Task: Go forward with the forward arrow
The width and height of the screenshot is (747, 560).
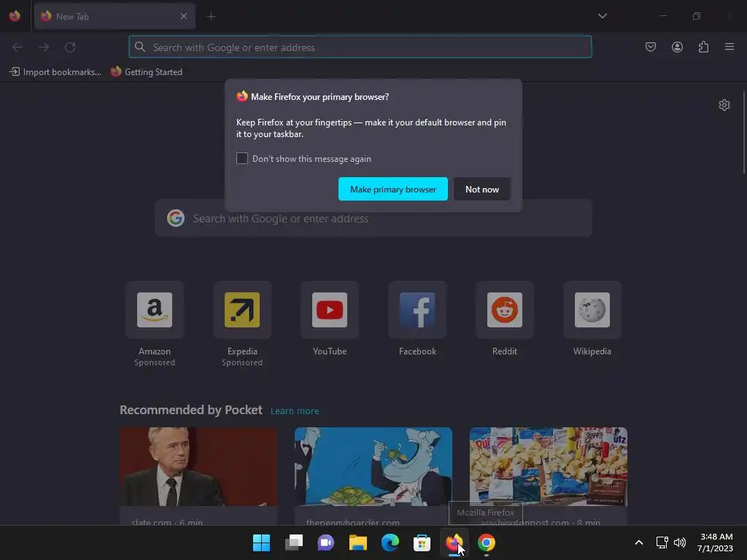Action: coord(44,47)
